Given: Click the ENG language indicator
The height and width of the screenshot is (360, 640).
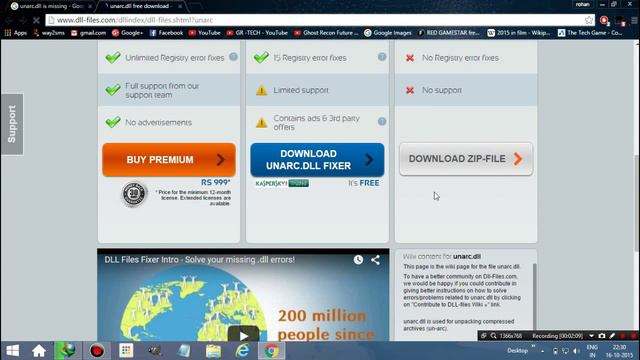Looking at the screenshot, I should (592, 347).
